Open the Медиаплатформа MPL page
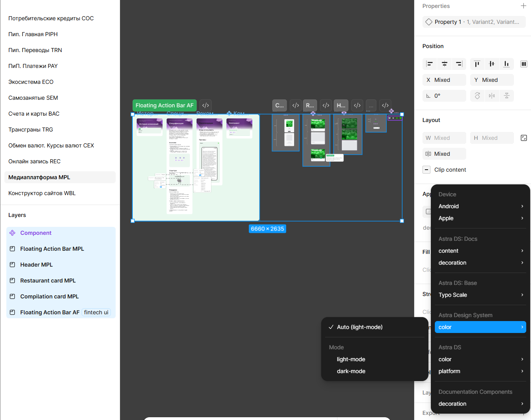 [60, 177]
